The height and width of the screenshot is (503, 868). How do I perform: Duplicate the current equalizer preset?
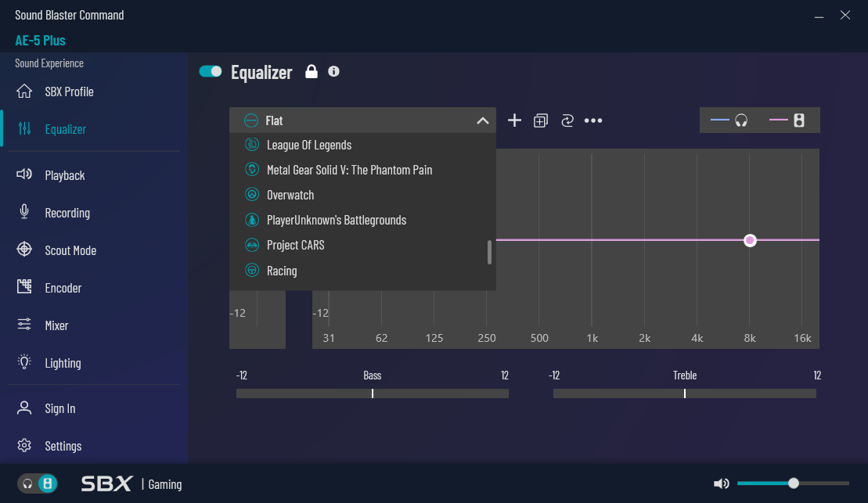point(541,120)
